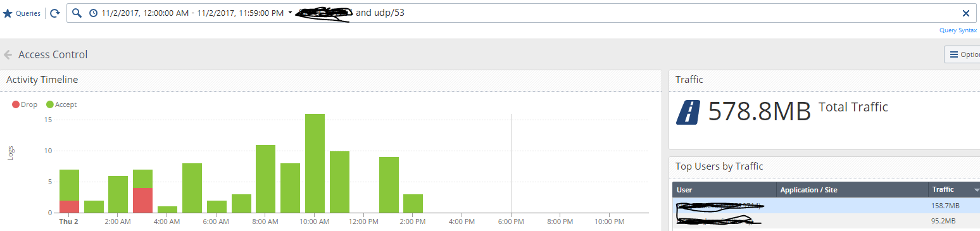Toggle the Accept series in legend
980x231 pixels.
click(61, 104)
